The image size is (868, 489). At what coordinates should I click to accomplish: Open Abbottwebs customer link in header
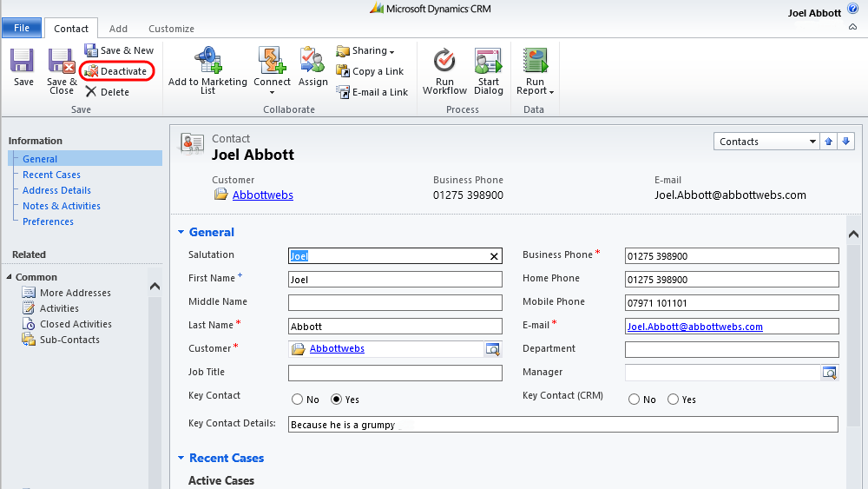click(x=262, y=195)
